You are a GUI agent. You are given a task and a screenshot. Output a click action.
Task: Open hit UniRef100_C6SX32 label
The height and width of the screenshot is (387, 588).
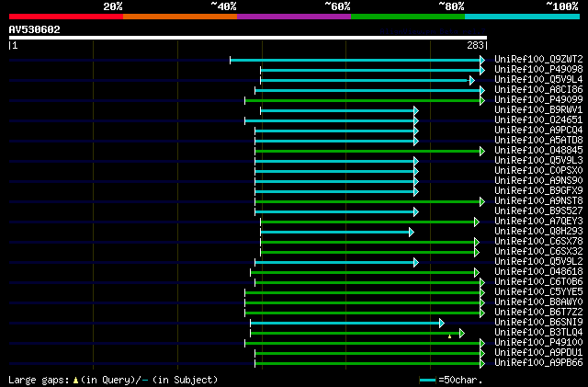pyautogui.click(x=538, y=252)
